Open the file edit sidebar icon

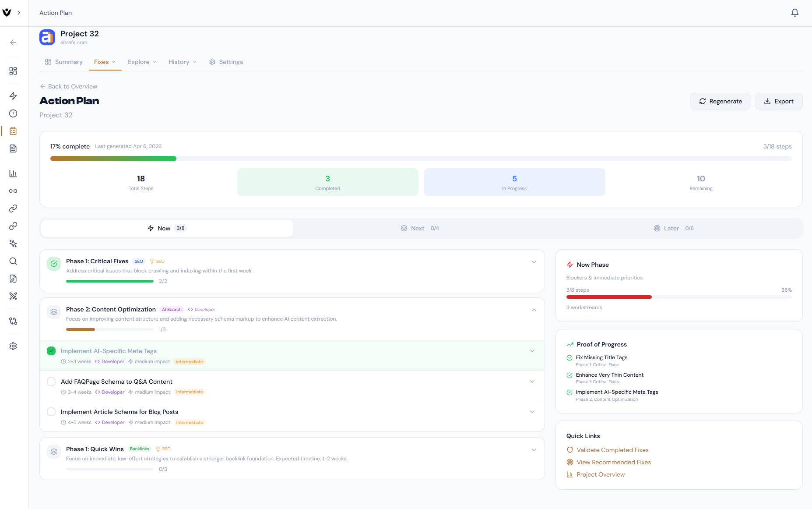tap(13, 279)
